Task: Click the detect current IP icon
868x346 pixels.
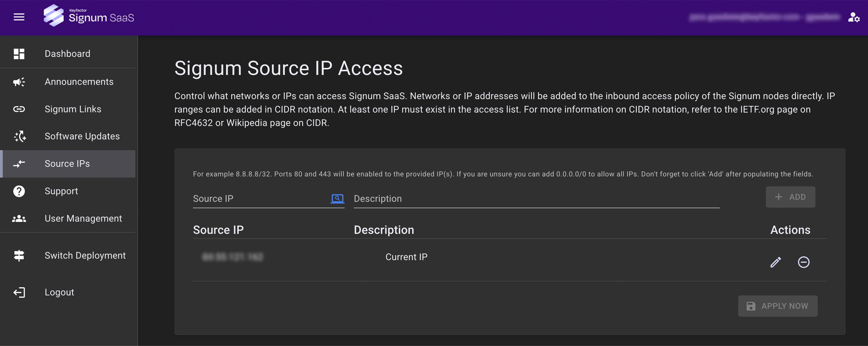Action: click(x=337, y=198)
